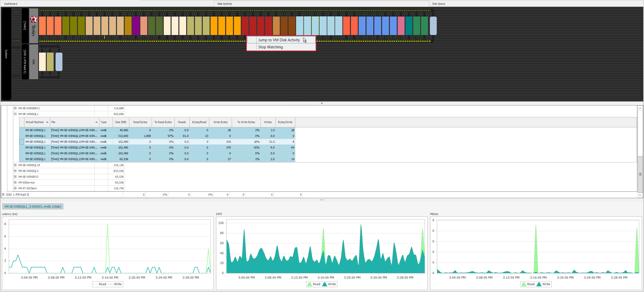Expand the SSD 1.4TB Raid 5 datastore row
Viewport: 644px width, 292px height.
pyautogui.click(x=3, y=195)
